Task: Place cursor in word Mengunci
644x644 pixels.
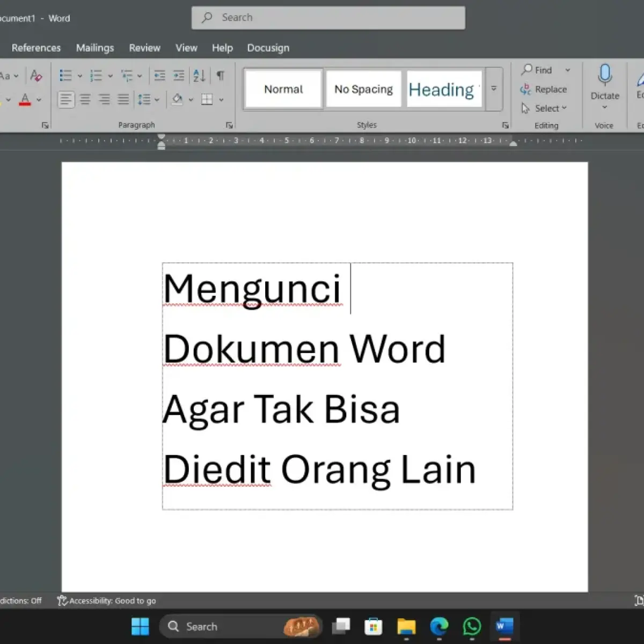Action: pos(252,289)
